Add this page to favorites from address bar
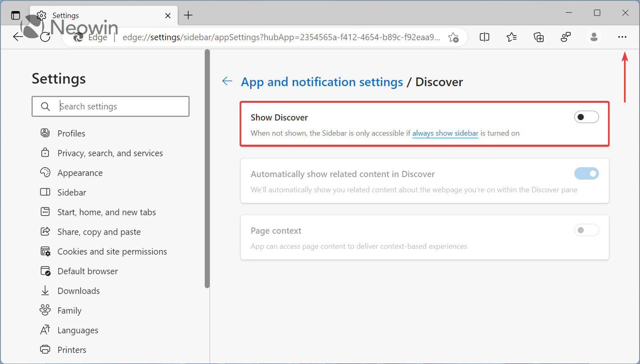Screen dimensions: 640x364 click(453, 38)
